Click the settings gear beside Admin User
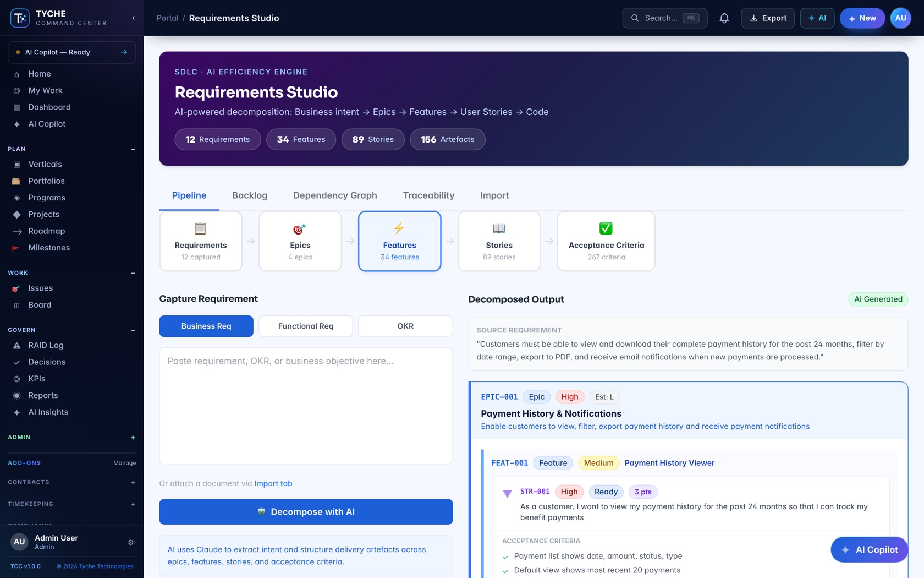This screenshot has height=578, width=924. [131, 542]
